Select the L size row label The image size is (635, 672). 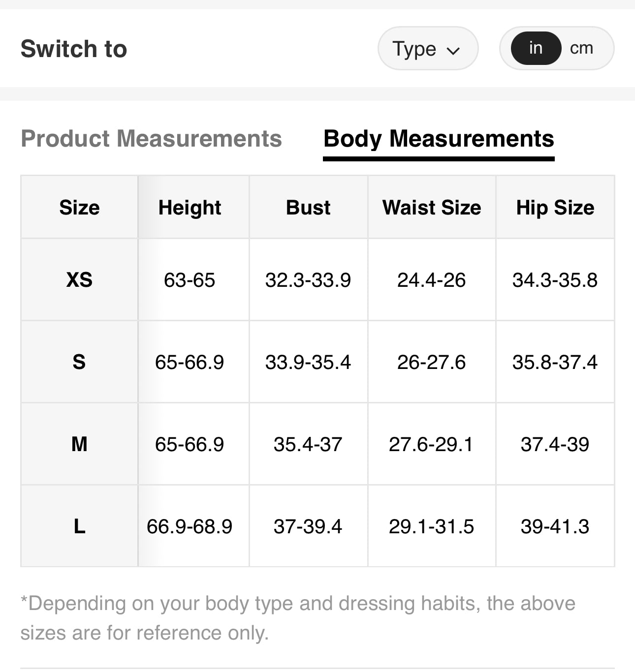click(x=79, y=526)
